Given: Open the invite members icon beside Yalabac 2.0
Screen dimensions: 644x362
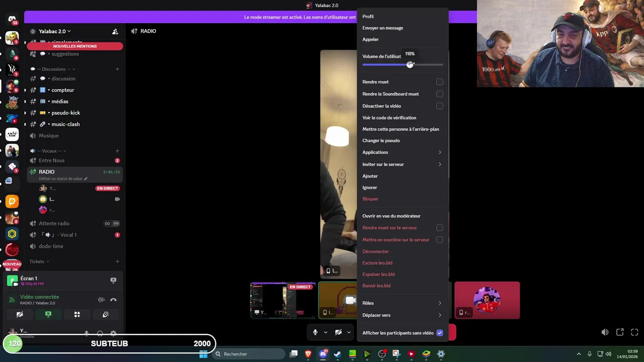Looking at the screenshot, I should [115, 31].
